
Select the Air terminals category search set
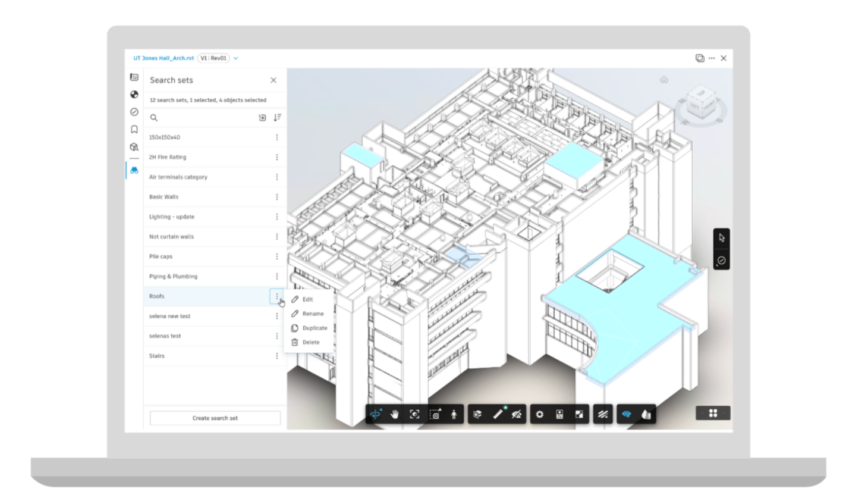[x=215, y=177]
